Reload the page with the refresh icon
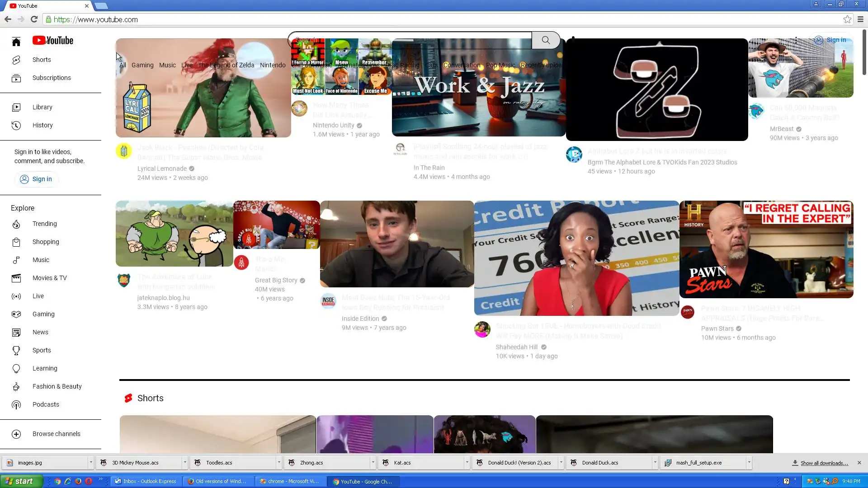The height and width of the screenshot is (488, 868). [x=34, y=19]
